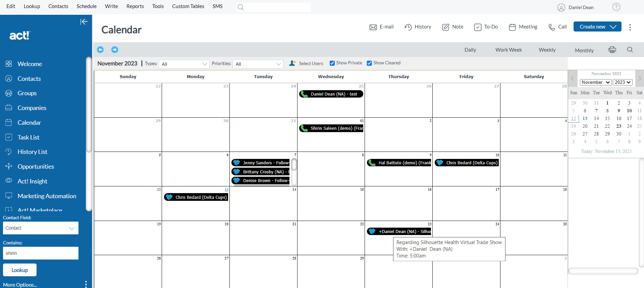Open the +Daniel Dean Silhouette activity
This screenshot has width=644, height=288.
[399, 232]
